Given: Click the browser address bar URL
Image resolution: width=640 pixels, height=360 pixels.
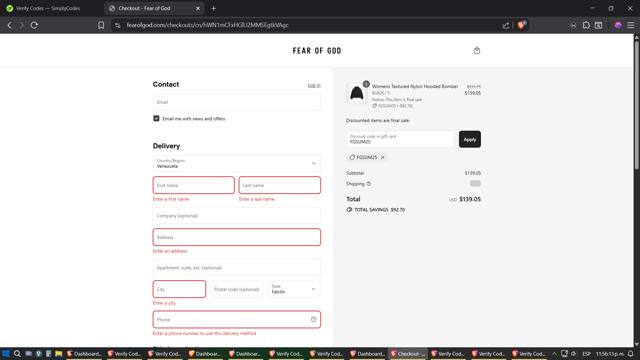Looking at the screenshot, I should coord(207,25).
